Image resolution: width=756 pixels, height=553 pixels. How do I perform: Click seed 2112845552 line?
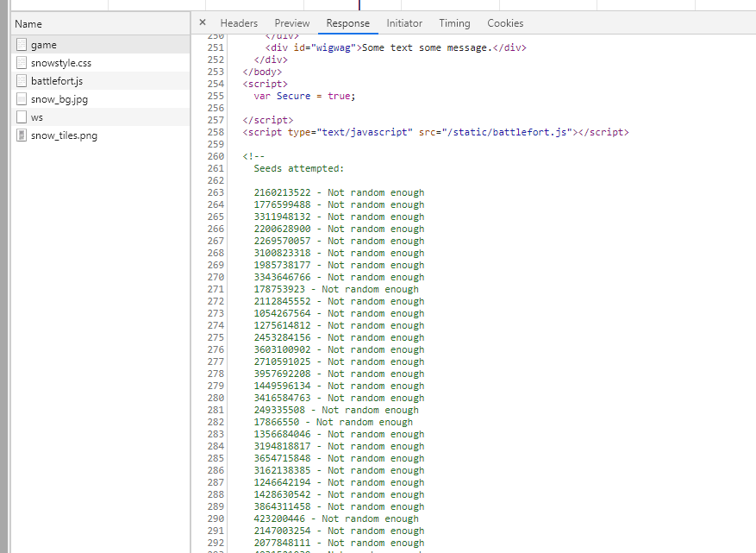[x=339, y=301]
